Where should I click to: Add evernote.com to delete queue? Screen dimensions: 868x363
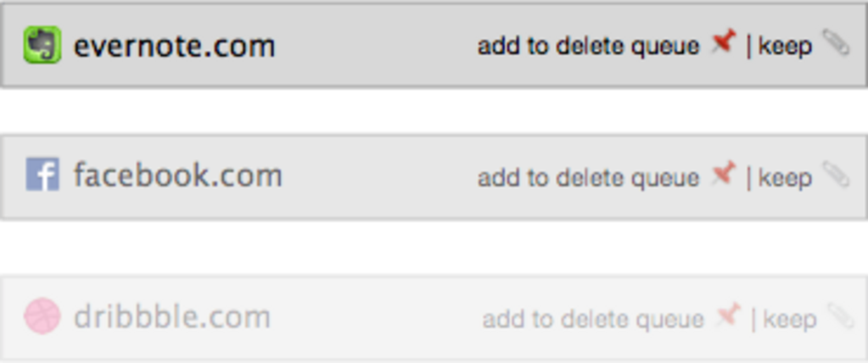(589, 46)
